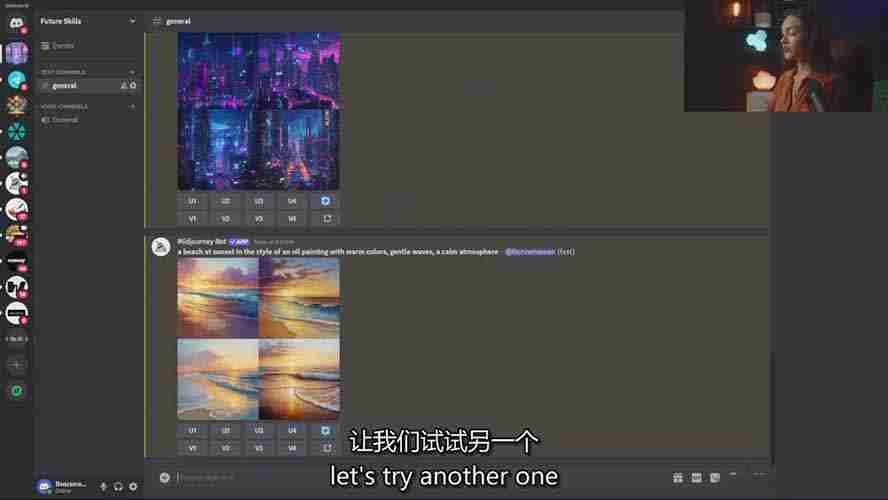This screenshot has height=500, width=888.
Task: Click the re-roll button under the beach images
Action: coord(325,448)
